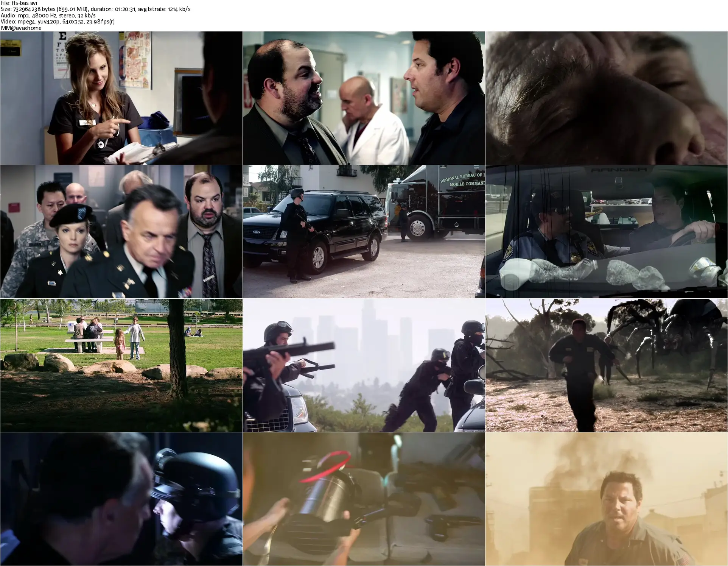Open the thumbnail with the doctor in a white coat
This screenshot has height=566, width=728.
(x=364, y=98)
